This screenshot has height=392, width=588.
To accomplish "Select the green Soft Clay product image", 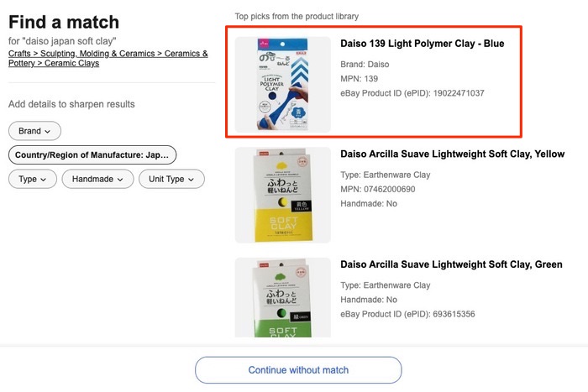I will [282, 298].
